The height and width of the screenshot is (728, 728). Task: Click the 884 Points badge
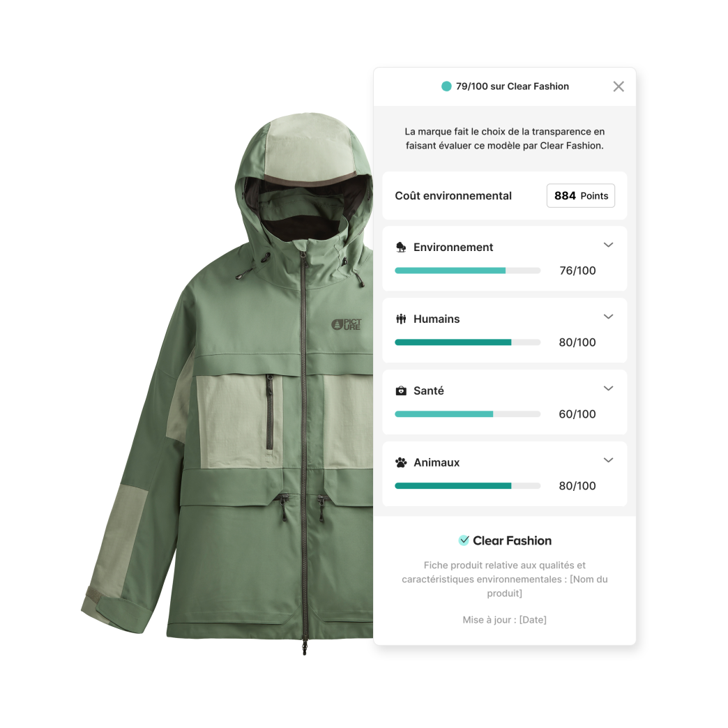click(x=581, y=195)
